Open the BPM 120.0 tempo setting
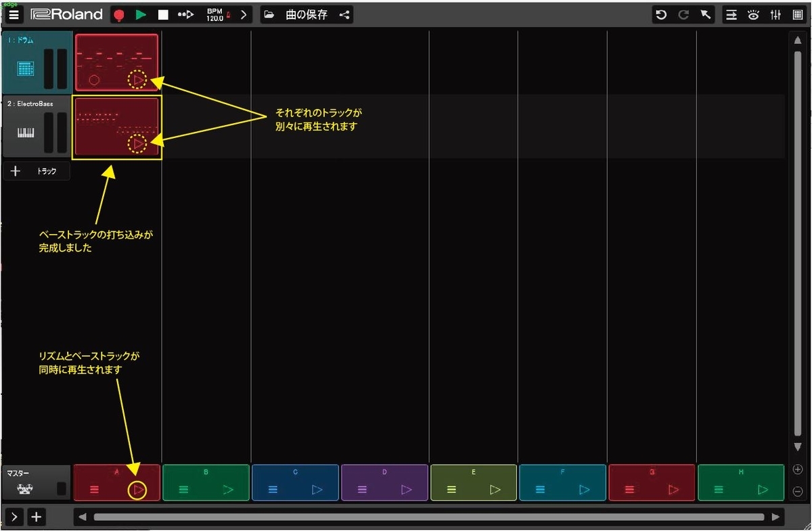Screen dimensions: 812x531 [215, 15]
